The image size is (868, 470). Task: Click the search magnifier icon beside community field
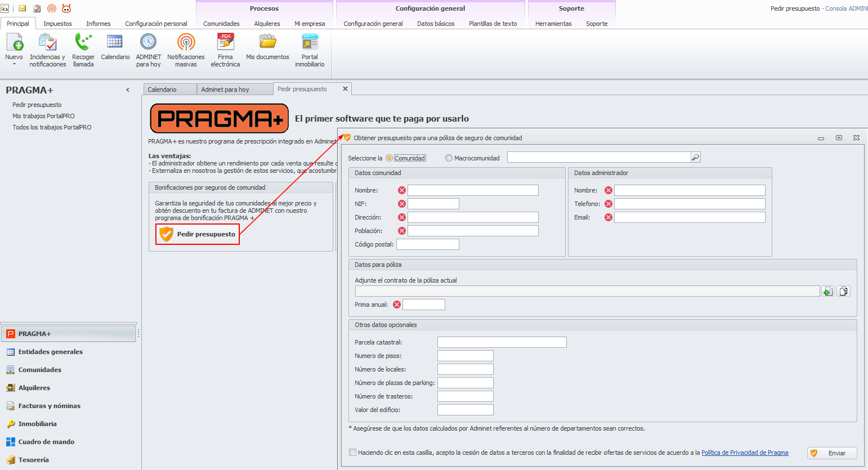point(696,158)
